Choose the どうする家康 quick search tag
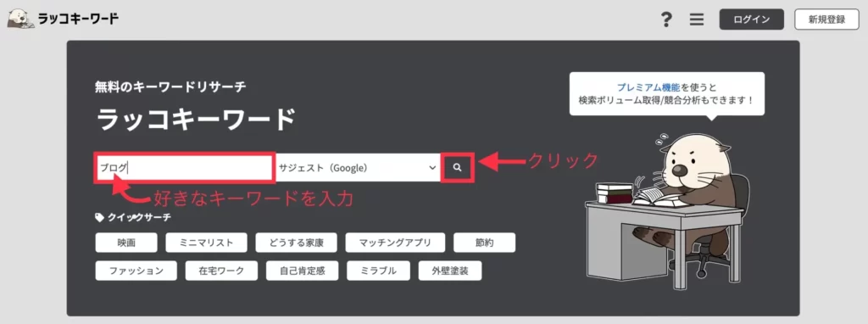Viewport: 868px width, 324px height. click(x=296, y=243)
